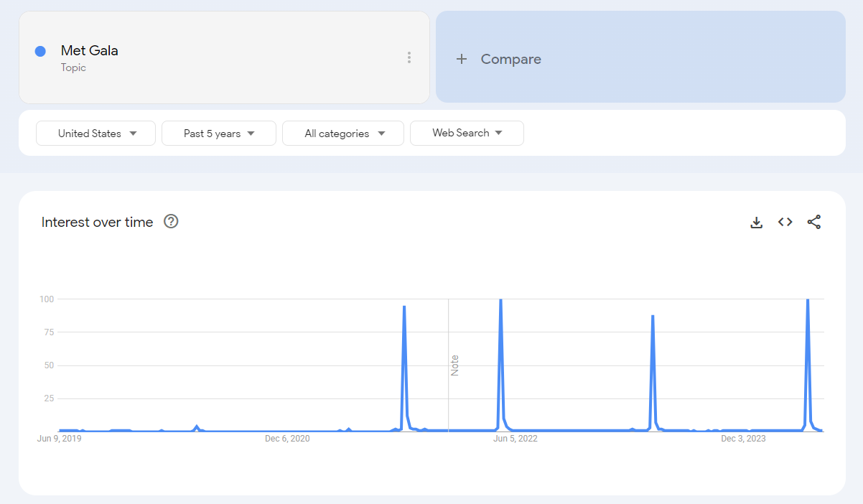Click the 75 value on the y-axis
This screenshot has width=863, height=504.
[50, 332]
